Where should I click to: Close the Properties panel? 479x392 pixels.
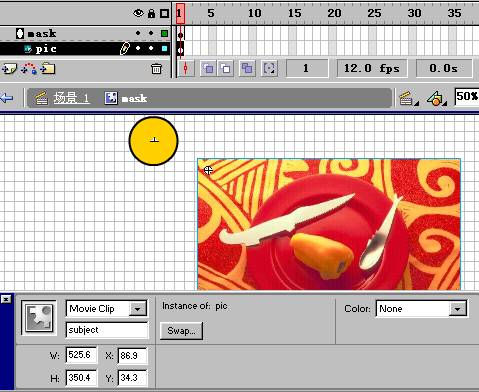click(6, 299)
